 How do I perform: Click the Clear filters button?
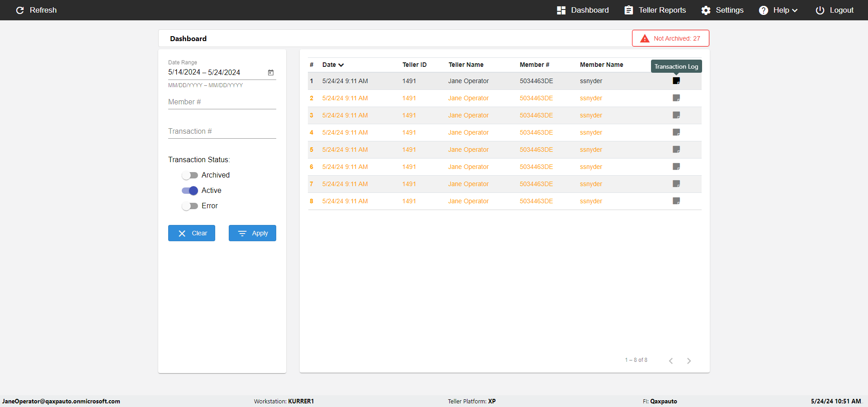click(192, 233)
